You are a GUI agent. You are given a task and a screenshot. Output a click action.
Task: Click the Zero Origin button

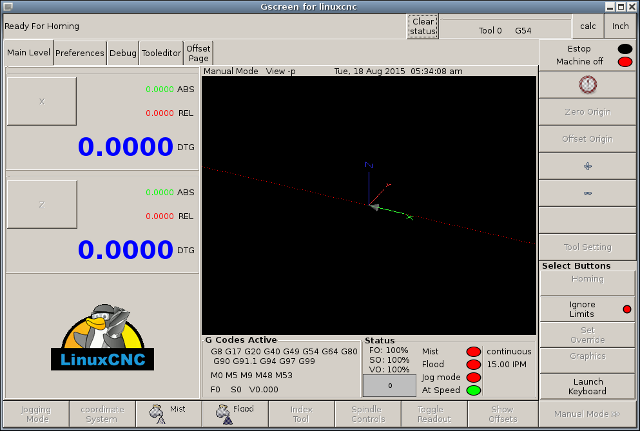(587, 112)
